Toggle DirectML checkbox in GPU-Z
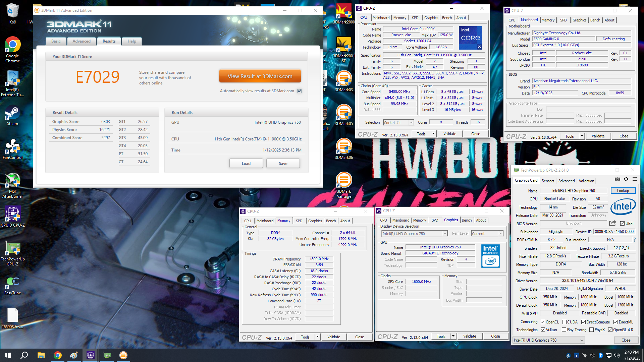This screenshot has height=362, width=644. (x=615, y=322)
